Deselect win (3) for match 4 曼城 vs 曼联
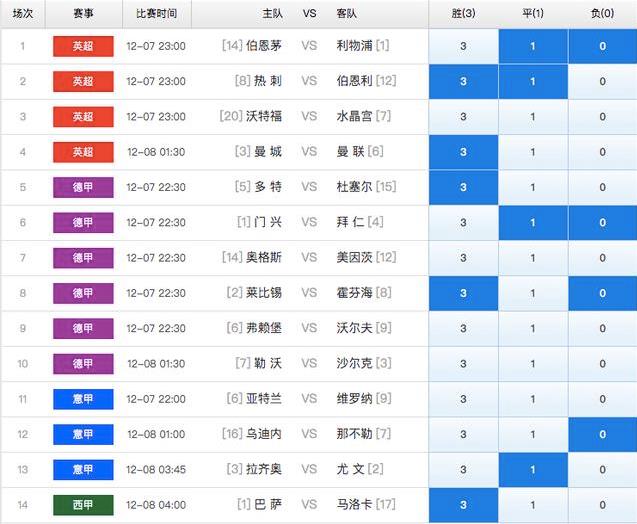This screenshot has height=524, width=637. point(463,152)
